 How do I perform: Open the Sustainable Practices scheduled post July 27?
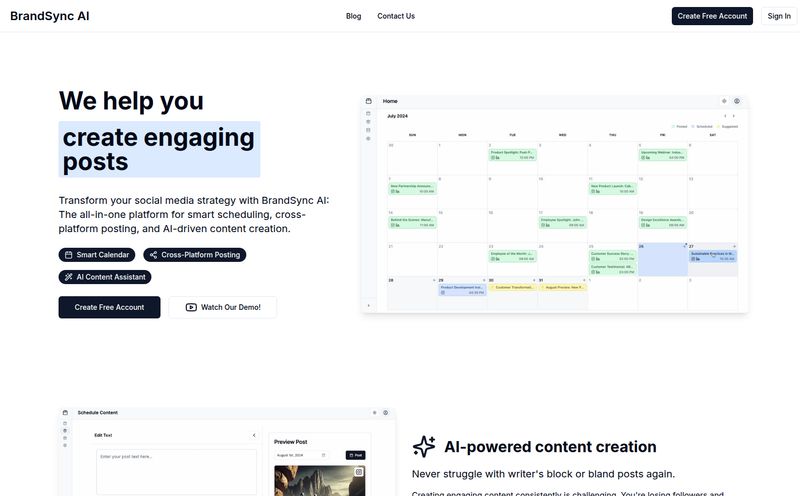point(713,256)
